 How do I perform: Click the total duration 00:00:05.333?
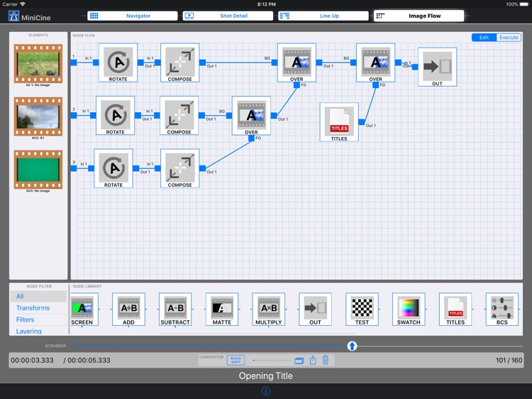coord(89,360)
